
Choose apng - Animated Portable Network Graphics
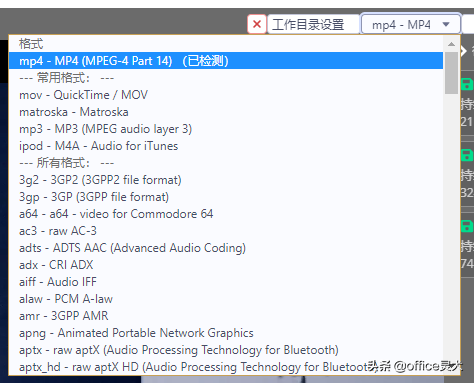pyautogui.click(x=226, y=333)
